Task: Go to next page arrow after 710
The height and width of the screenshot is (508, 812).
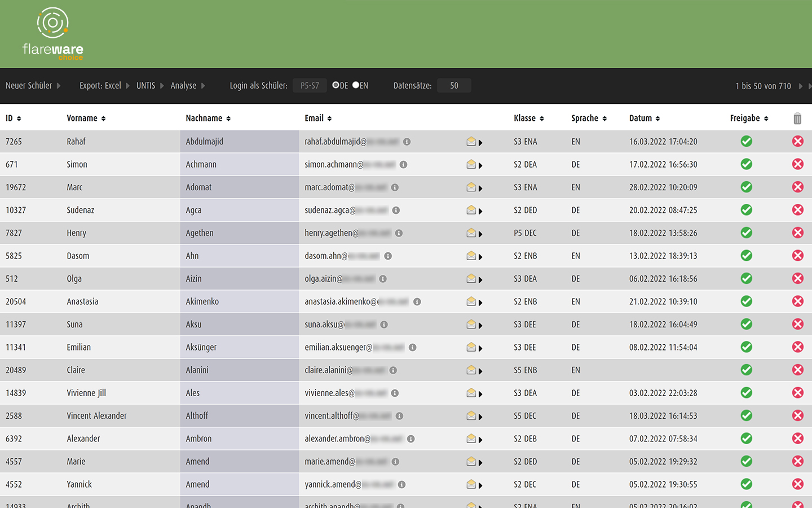Action: click(x=800, y=86)
